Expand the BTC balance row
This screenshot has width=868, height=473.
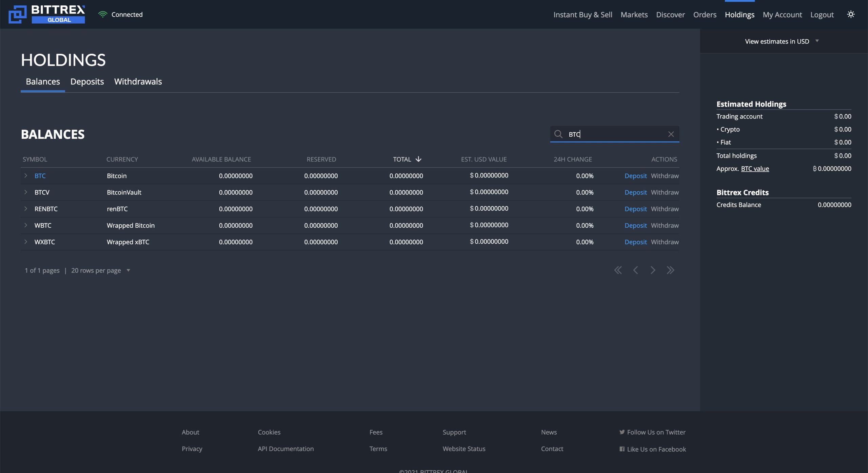point(26,175)
